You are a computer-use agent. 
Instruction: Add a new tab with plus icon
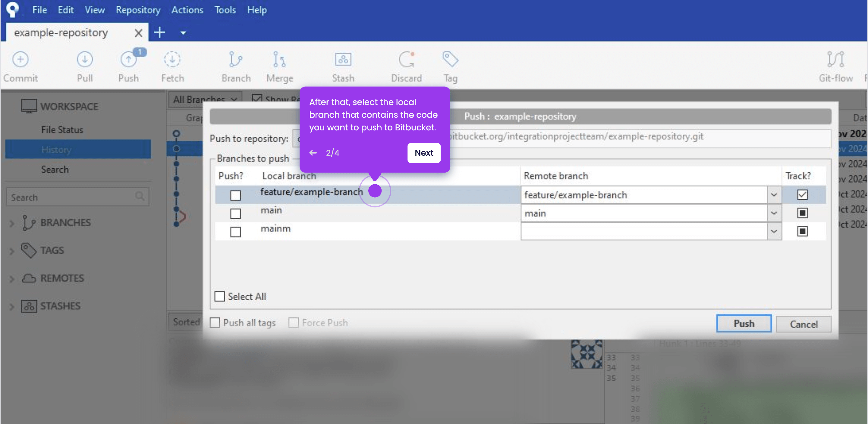(x=159, y=33)
